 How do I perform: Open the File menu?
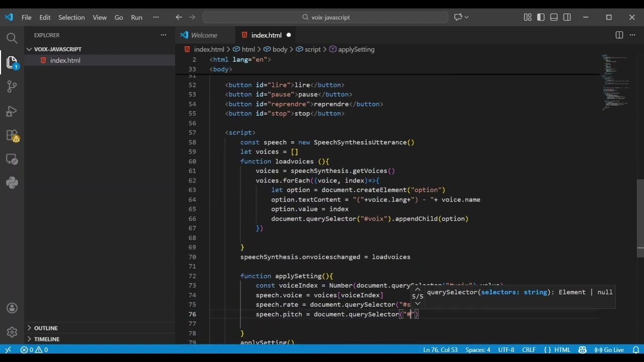click(x=26, y=17)
